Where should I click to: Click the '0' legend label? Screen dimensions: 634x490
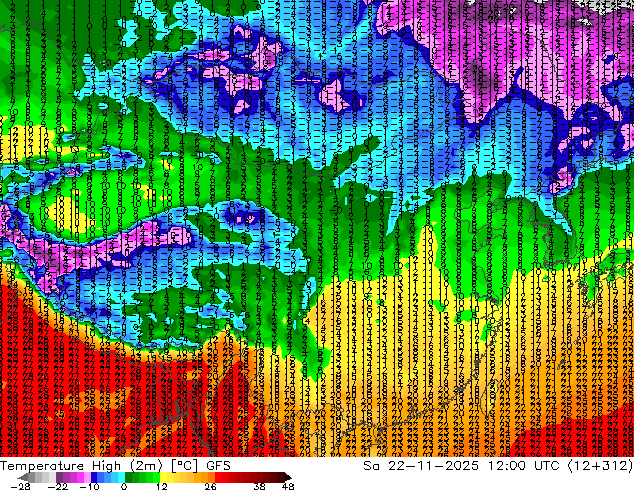[124, 486]
